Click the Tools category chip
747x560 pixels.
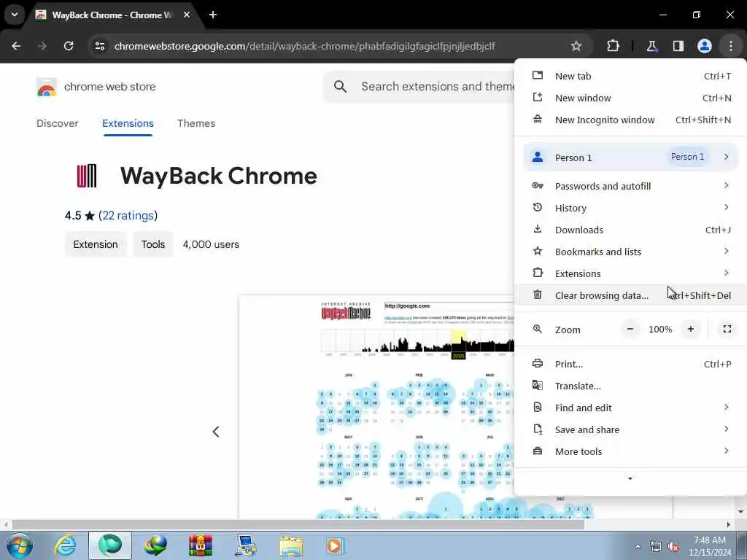[153, 244]
